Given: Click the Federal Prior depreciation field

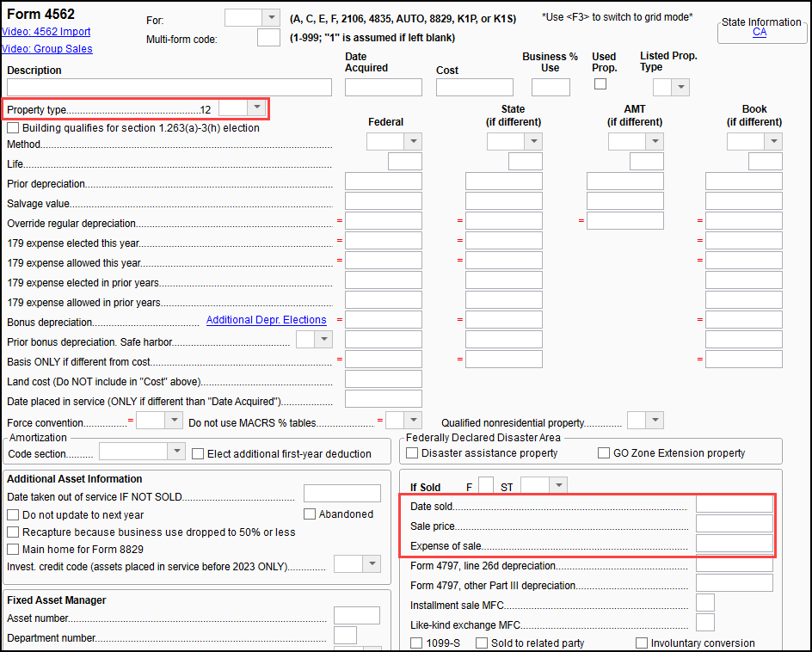Looking at the screenshot, I should tap(384, 181).
